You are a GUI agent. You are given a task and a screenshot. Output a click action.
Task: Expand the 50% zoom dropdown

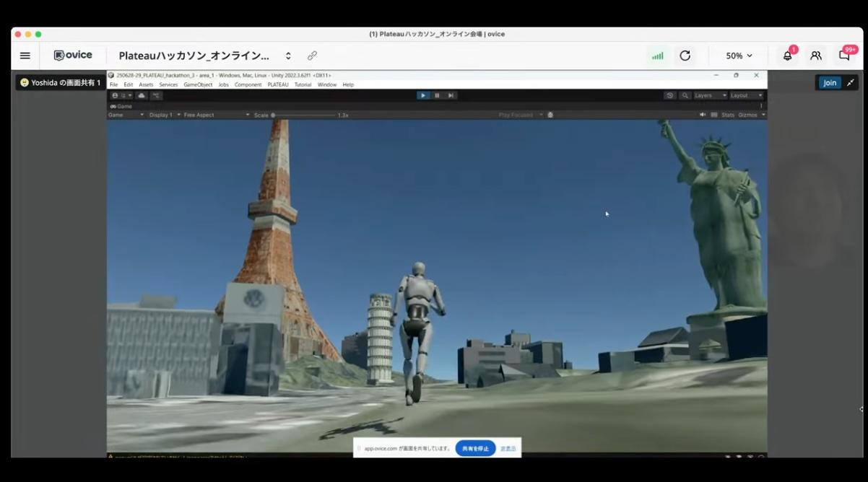pos(739,56)
